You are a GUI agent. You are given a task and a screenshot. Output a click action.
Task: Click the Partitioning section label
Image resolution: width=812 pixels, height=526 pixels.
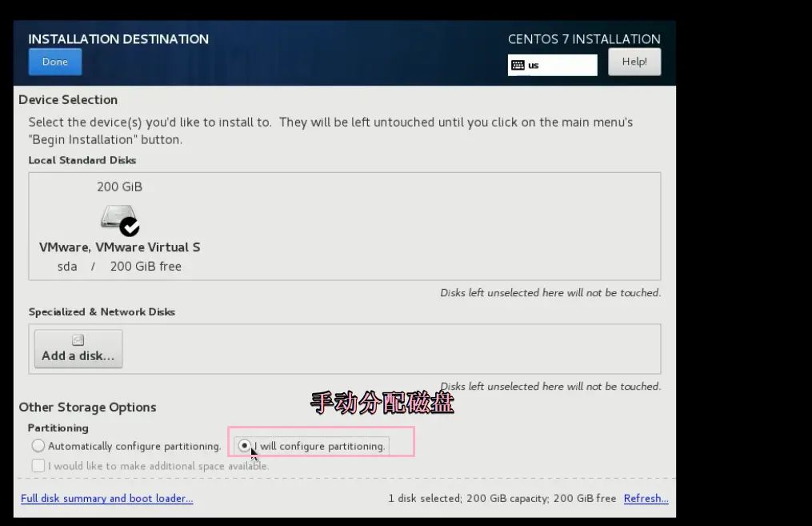tap(58, 428)
